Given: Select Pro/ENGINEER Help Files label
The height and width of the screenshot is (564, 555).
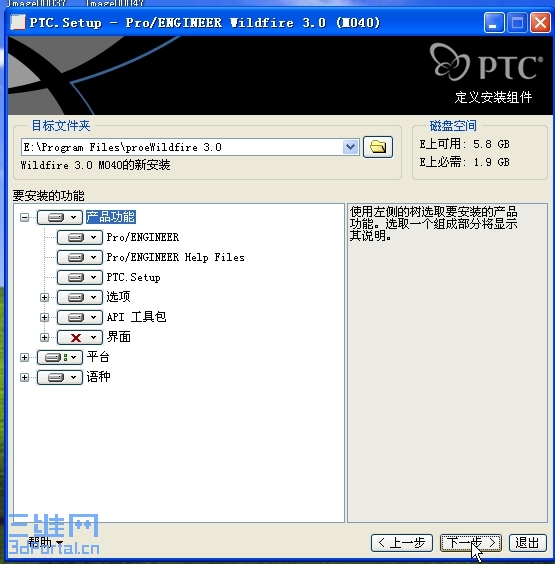Looking at the screenshot, I should point(176,258).
